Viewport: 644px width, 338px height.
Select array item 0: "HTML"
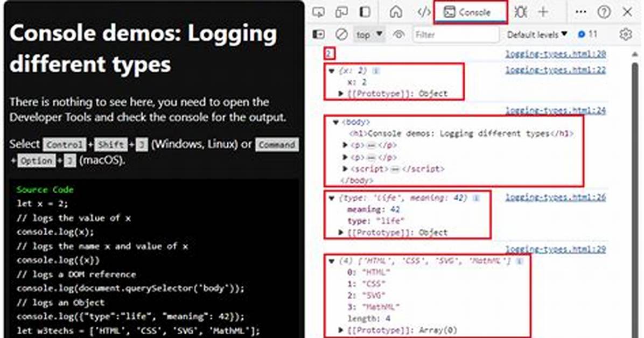pyautogui.click(x=368, y=272)
